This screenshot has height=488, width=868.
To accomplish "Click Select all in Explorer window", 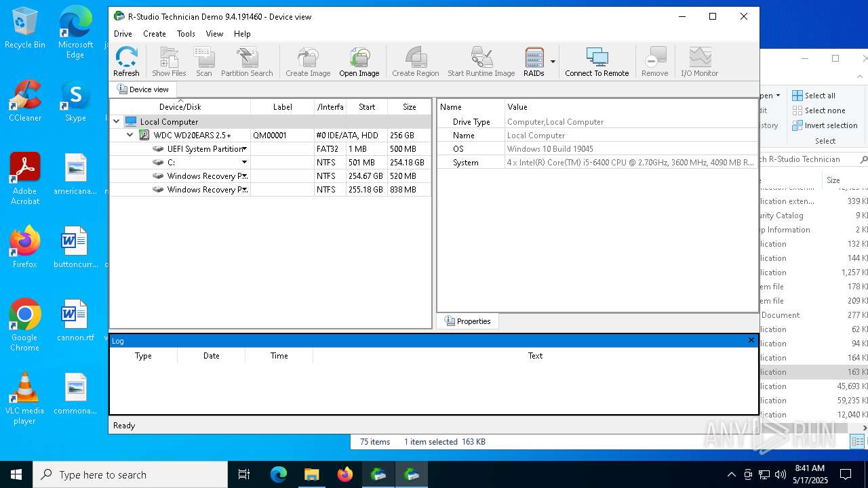I will tap(814, 96).
